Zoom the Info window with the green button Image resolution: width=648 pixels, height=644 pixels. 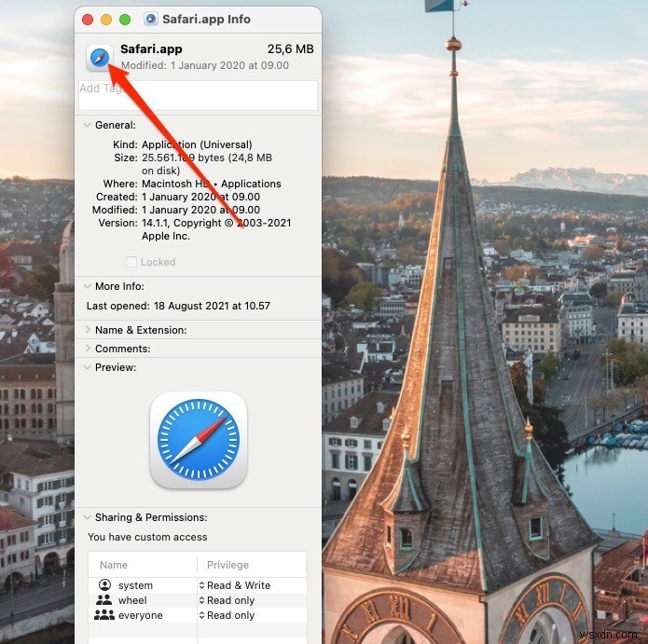(125, 20)
